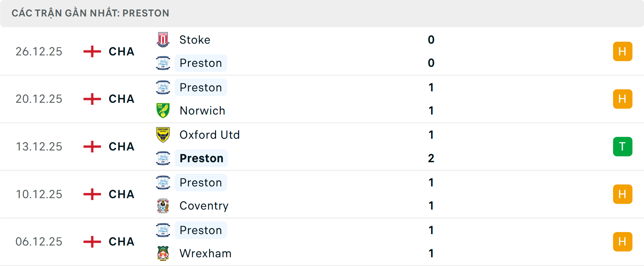Click Preston crest in the Stoke match
The height and width of the screenshot is (266, 644).
click(163, 63)
